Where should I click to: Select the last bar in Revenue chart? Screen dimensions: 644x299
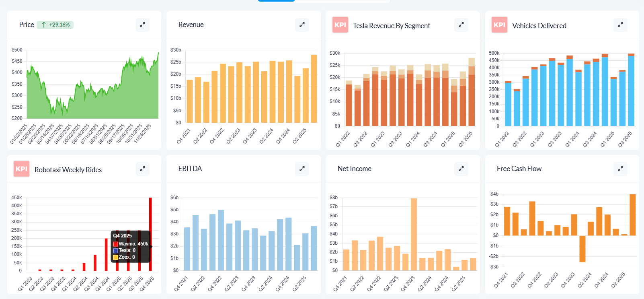pyautogui.click(x=314, y=89)
